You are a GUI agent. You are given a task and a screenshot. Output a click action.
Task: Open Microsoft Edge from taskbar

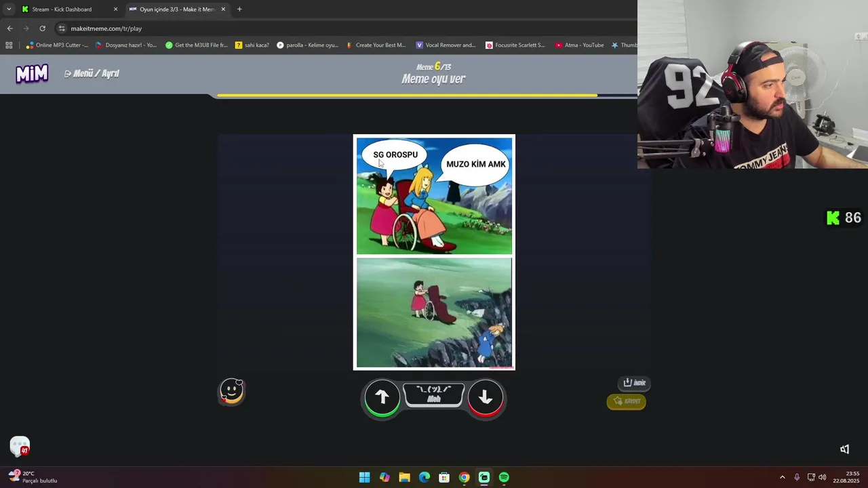(x=425, y=477)
